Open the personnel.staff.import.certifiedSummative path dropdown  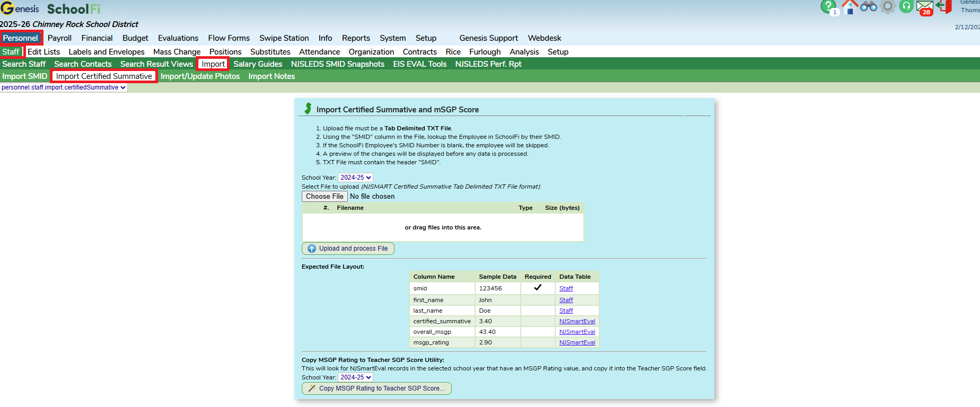tap(64, 87)
